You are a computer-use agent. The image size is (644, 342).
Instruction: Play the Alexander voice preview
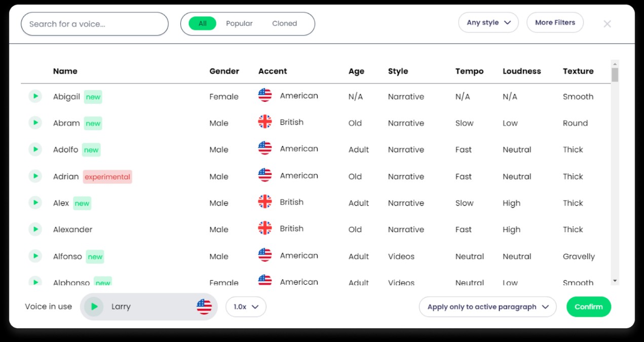click(x=35, y=229)
